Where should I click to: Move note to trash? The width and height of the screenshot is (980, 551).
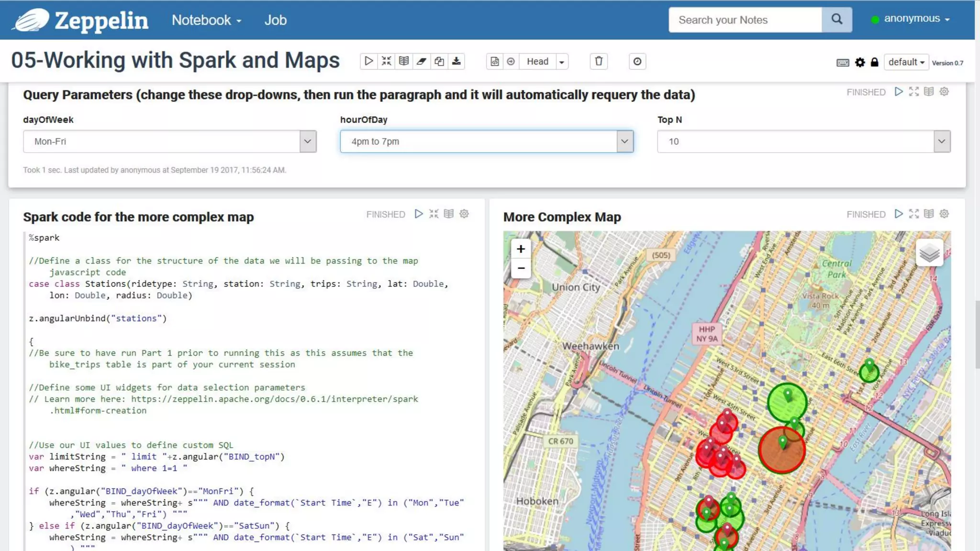(x=599, y=61)
